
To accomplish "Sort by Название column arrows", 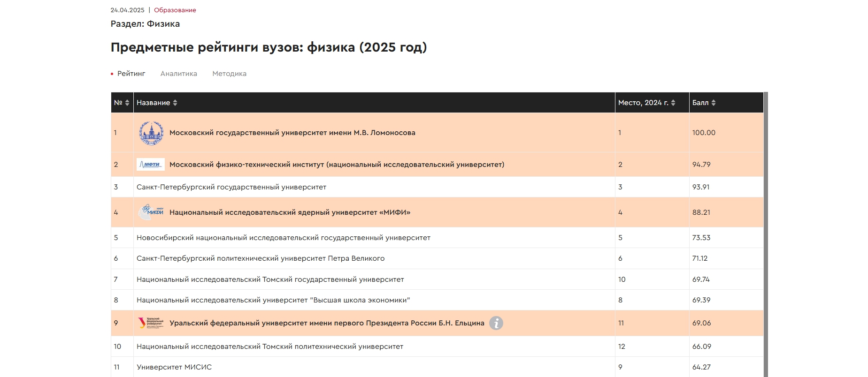I will click(x=175, y=103).
